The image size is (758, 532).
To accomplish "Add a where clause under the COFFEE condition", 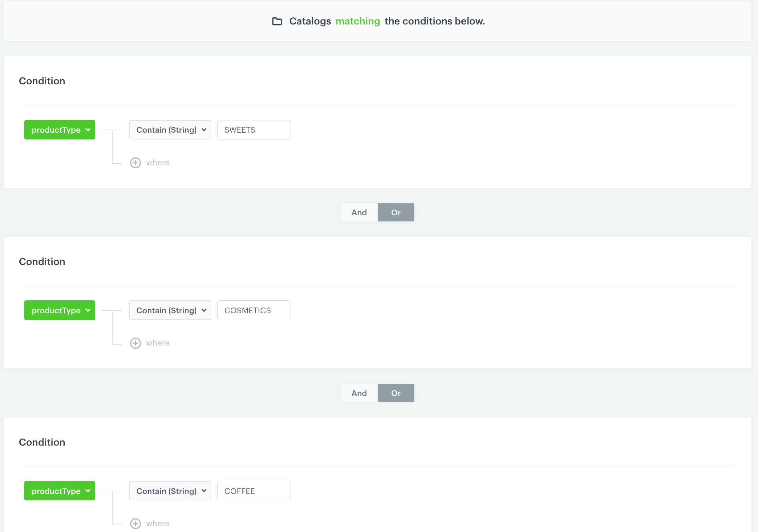I will point(158,523).
